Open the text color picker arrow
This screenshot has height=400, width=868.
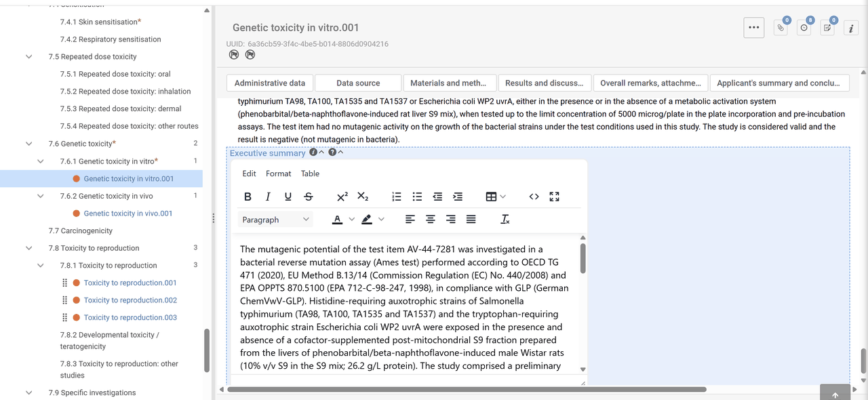351,220
